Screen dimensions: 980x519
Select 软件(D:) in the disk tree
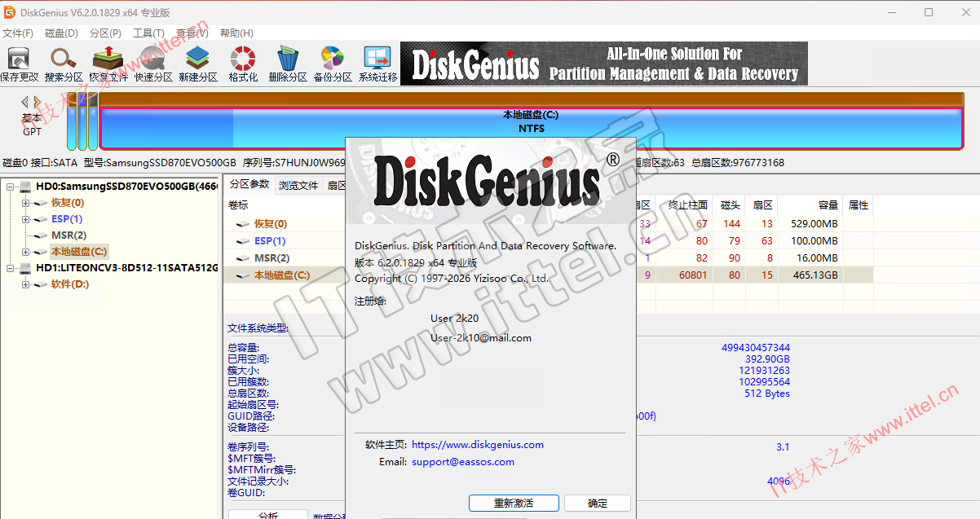[70, 284]
